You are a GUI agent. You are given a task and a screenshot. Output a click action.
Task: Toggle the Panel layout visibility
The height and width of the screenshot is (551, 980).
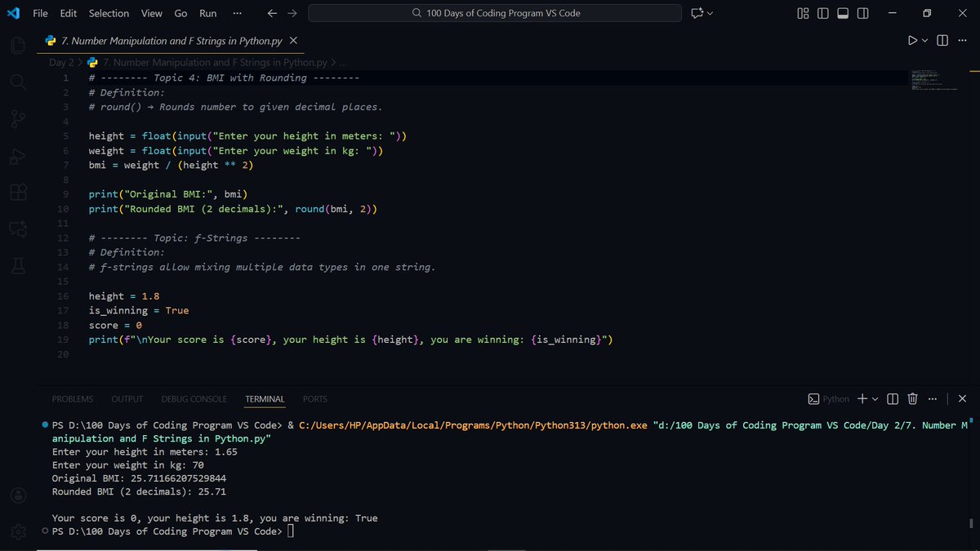tap(843, 13)
